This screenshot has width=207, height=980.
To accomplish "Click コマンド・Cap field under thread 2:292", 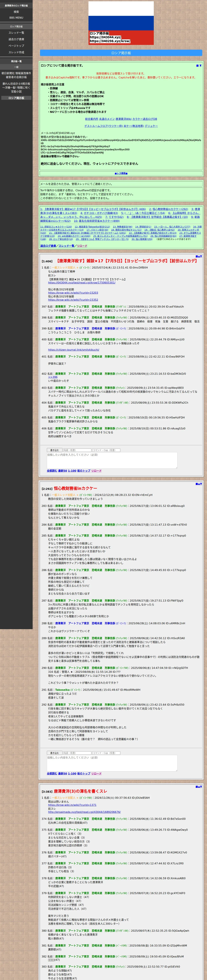I will (x=106, y=753).
